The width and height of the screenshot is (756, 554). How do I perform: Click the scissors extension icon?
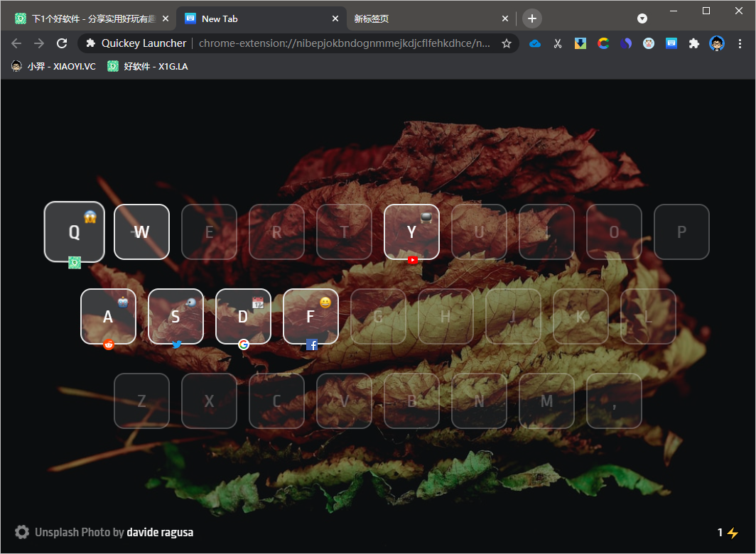pos(558,43)
